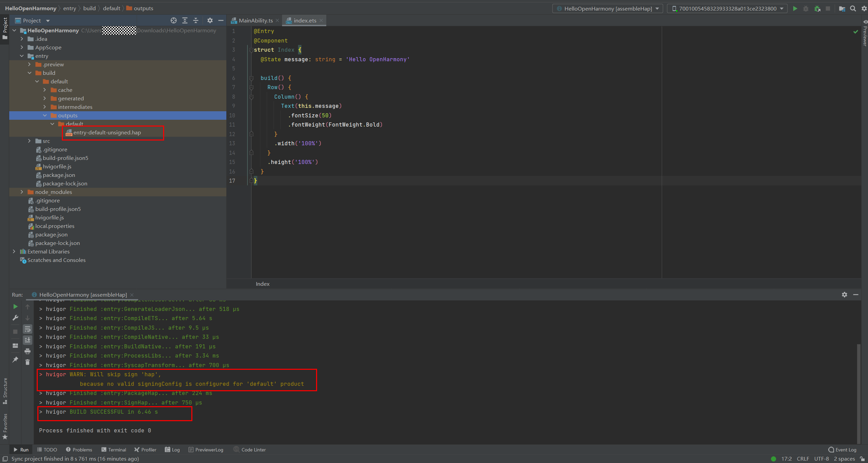Toggle the Project side tool window
The width and height of the screenshot is (868, 463).
pos(5,29)
